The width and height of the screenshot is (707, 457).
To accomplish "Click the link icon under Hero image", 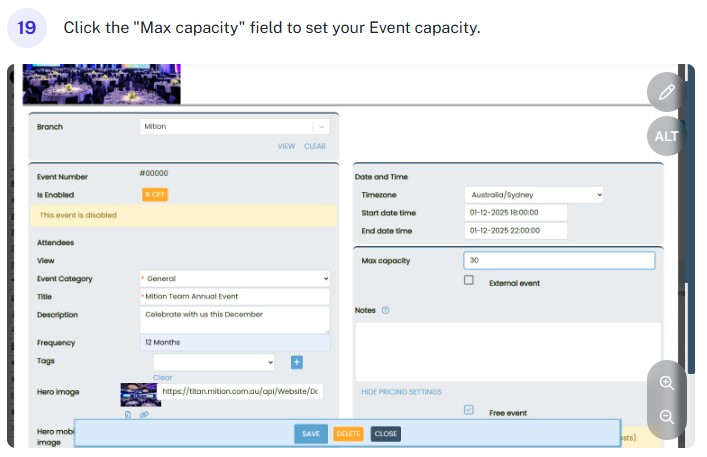I will [144, 414].
